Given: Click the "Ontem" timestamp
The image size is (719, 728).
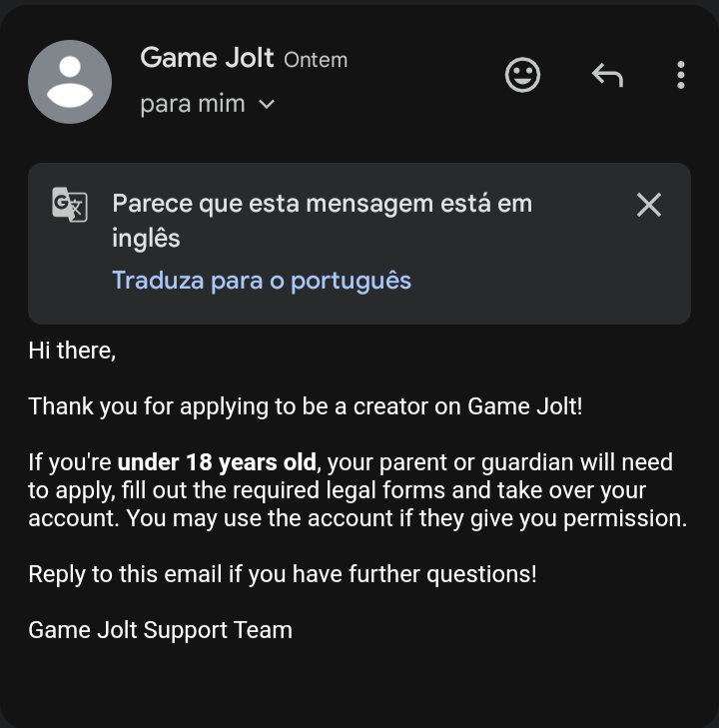Looking at the screenshot, I should pyautogui.click(x=316, y=60).
